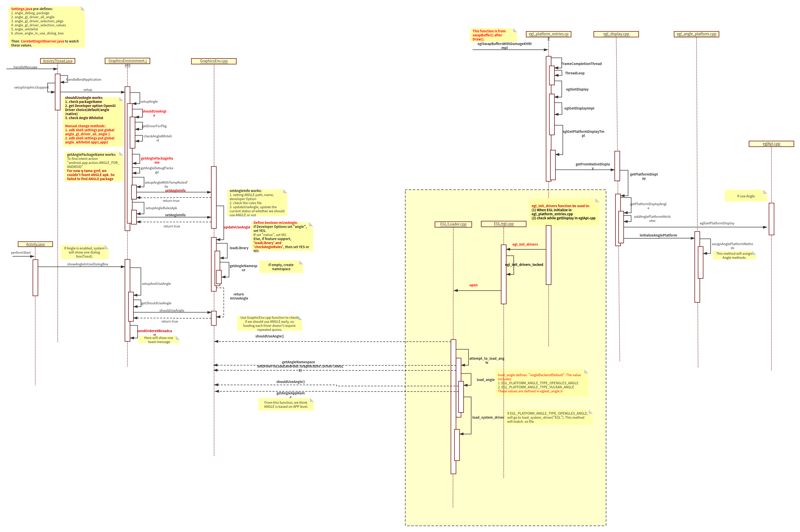Viewport: 800px width, 532px height.
Task: Select the ActivityThread.java lifeline header
Action: (x=57, y=61)
